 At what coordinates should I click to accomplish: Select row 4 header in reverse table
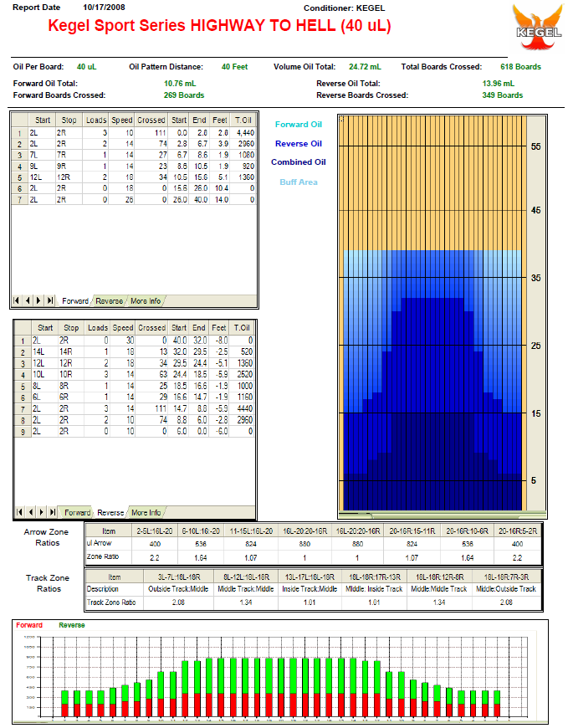click(x=23, y=375)
